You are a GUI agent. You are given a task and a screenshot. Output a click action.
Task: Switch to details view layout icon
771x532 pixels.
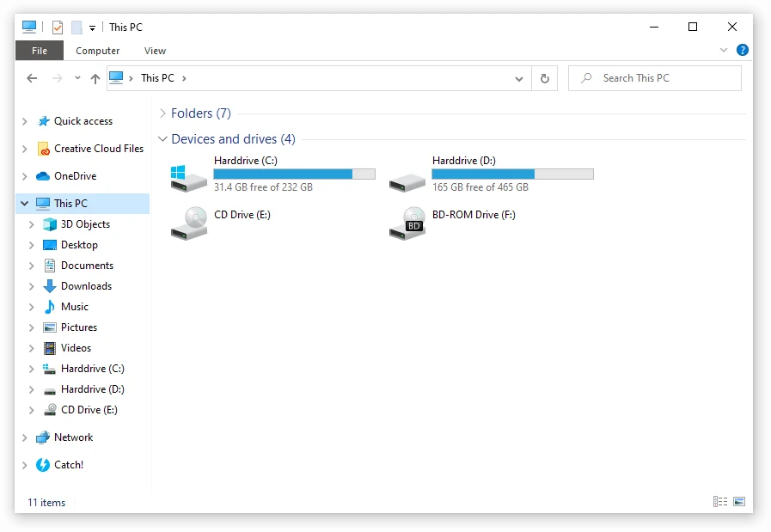pyautogui.click(x=720, y=502)
